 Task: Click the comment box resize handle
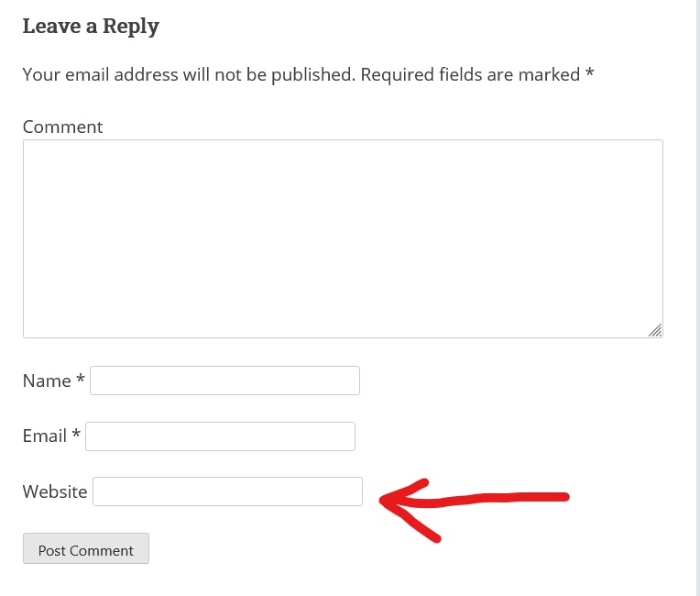[655, 330]
